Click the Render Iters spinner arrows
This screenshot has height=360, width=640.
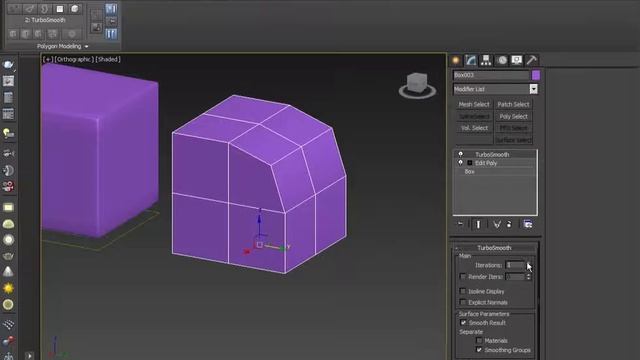pos(528,277)
